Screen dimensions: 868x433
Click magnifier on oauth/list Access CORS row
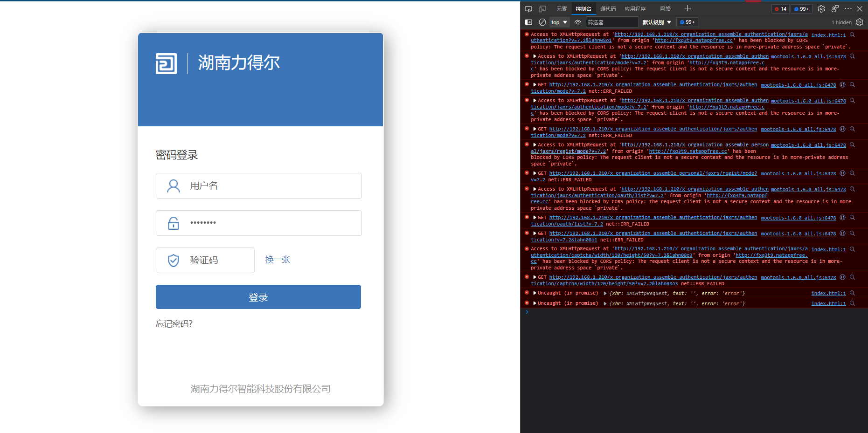(852, 189)
